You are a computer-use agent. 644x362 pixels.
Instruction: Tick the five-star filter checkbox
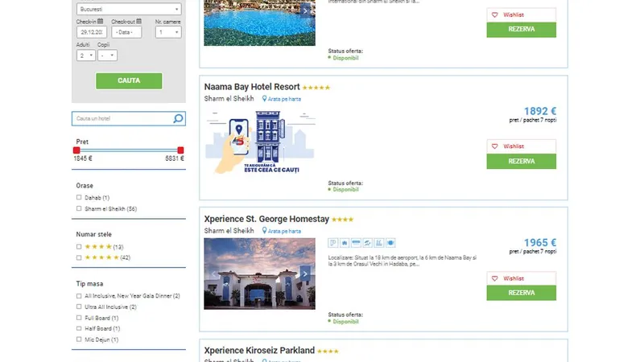[x=79, y=257]
